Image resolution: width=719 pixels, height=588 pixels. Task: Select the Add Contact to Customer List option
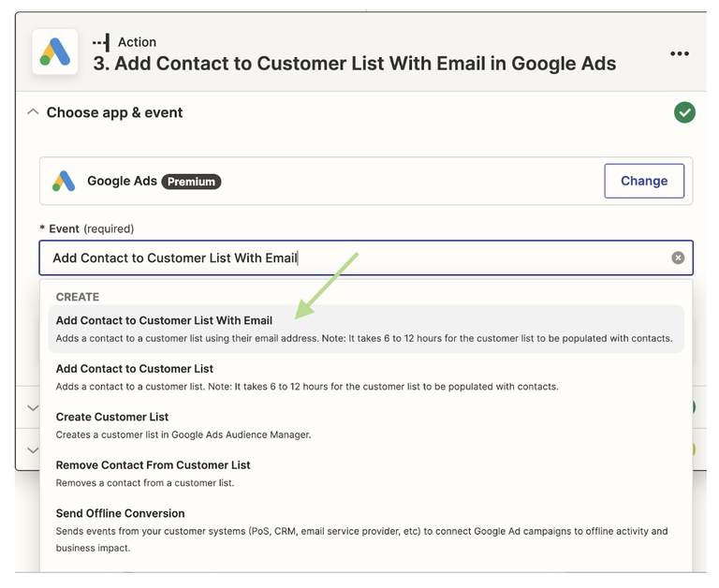tap(366, 377)
